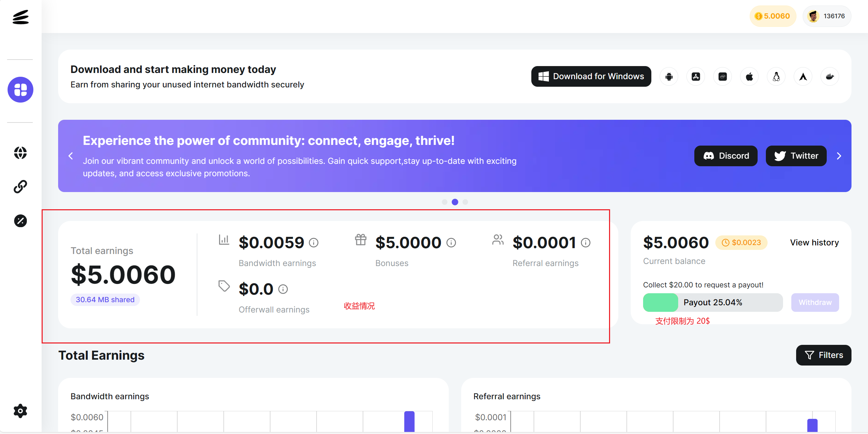Screen dimensions: 868x434
Task: Click the App Store download icon
Action: tap(696, 76)
